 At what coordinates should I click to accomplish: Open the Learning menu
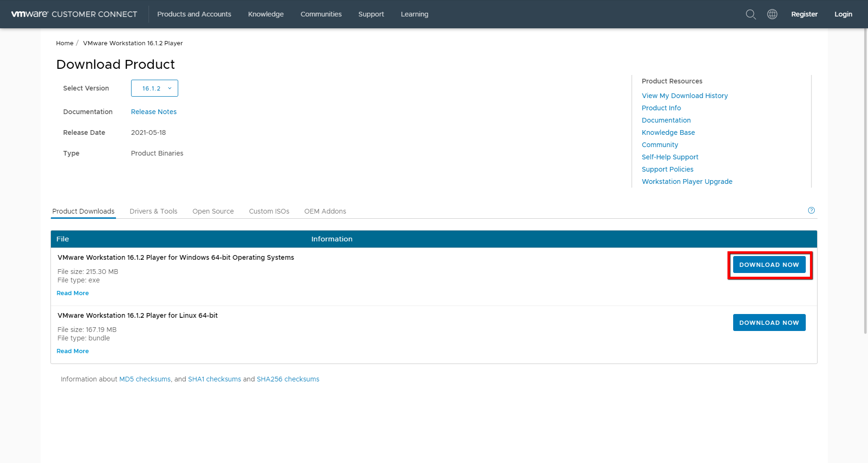coord(414,14)
